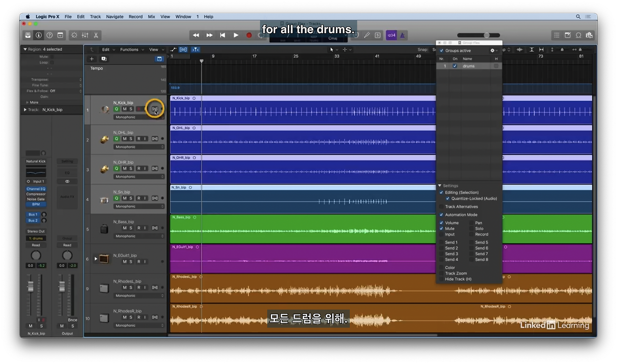Toggle Hide checkbox for drums group
This screenshot has width=617, height=364.
[496, 66]
